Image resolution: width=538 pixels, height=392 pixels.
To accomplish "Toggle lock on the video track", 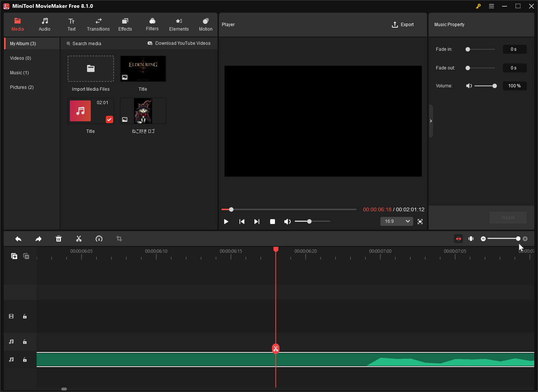I will point(25,316).
